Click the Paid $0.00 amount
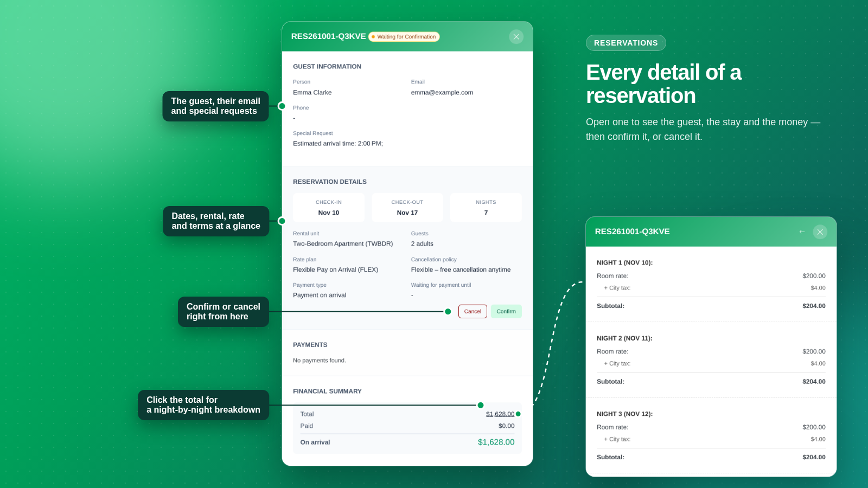The height and width of the screenshot is (488, 868). [x=506, y=426]
